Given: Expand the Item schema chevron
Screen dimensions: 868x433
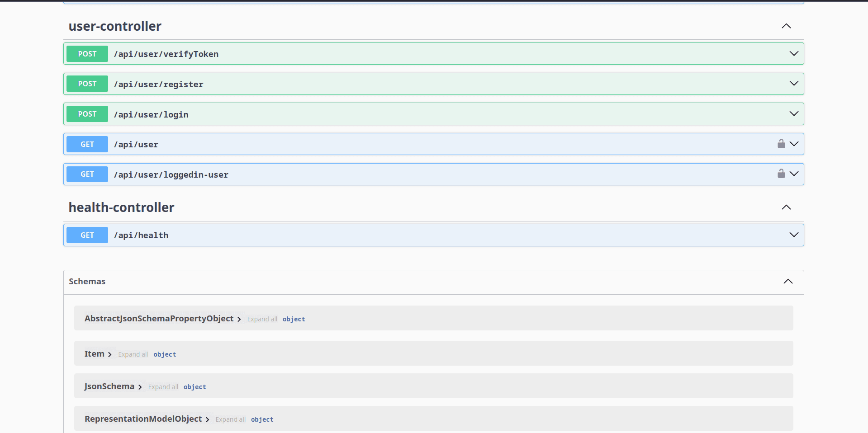Looking at the screenshot, I should tap(109, 354).
